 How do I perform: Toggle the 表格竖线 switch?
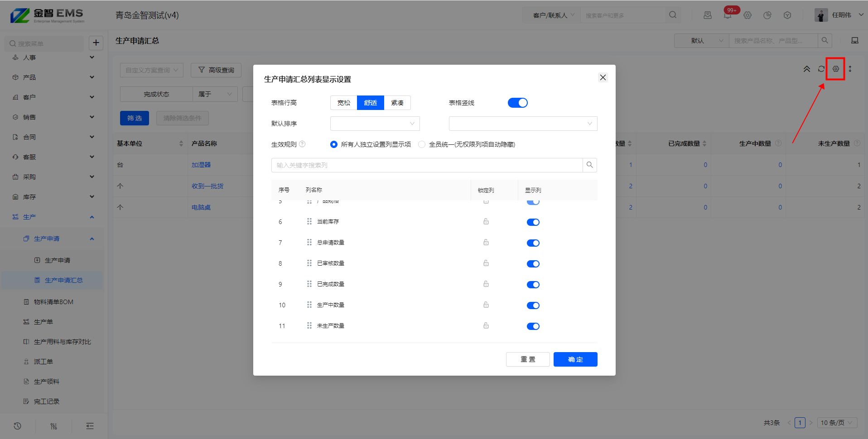[x=517, y=103]
